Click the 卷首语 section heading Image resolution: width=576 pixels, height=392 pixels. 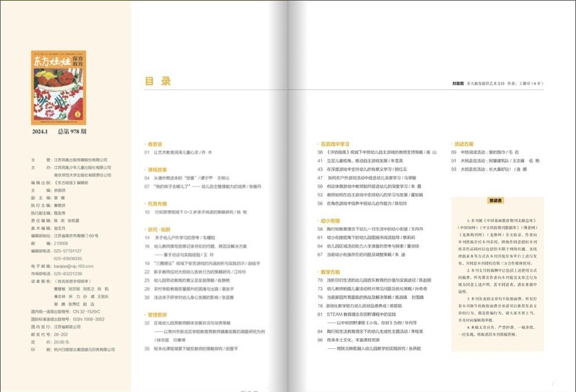154,144
